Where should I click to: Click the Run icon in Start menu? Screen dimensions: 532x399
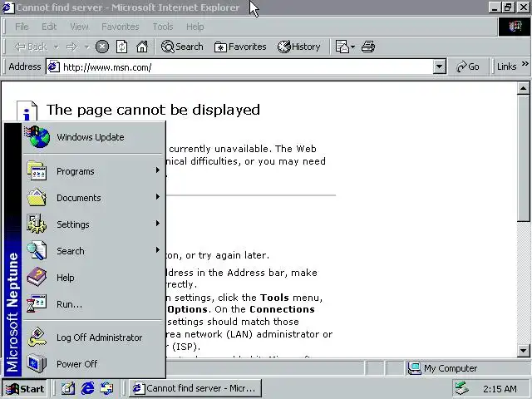pyautogui.click(x=37, y=303)
